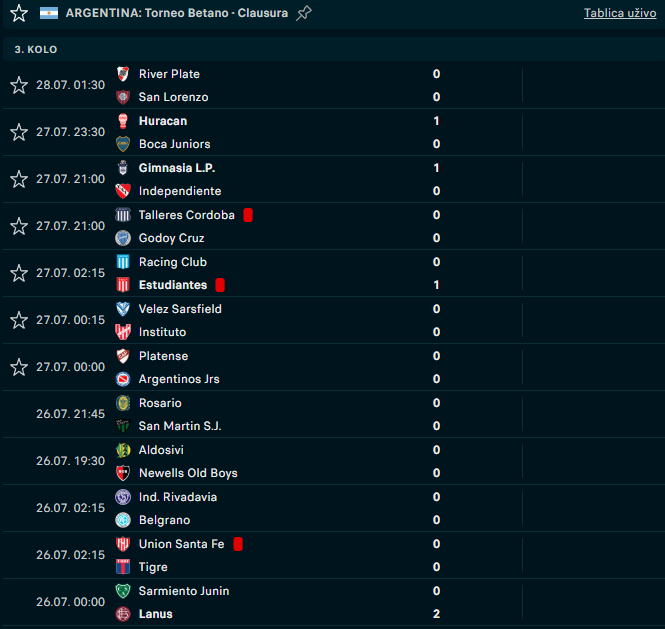
Task: Open the Racing Club team name
Action: (x=173, y=262)
